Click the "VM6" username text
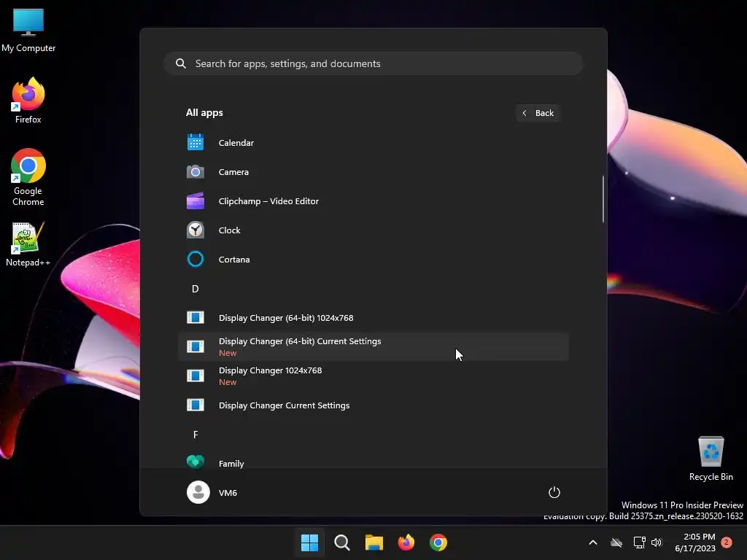 click(228, 492)
